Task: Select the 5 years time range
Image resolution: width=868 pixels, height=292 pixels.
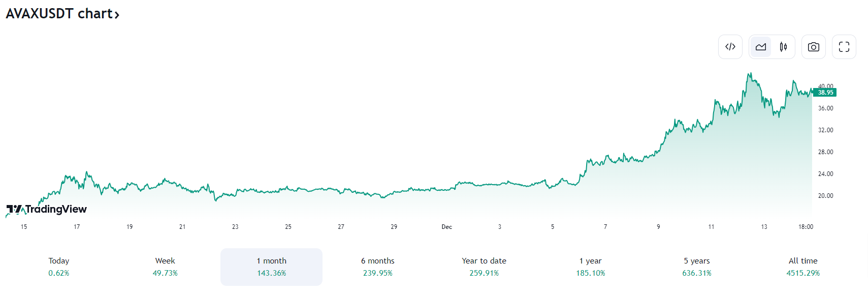Action: point(696,267)
